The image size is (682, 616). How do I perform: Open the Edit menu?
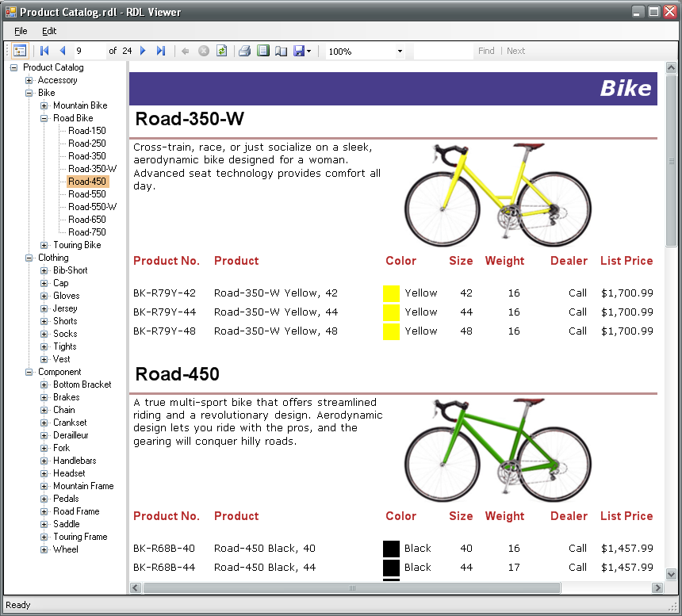(49, 31)
